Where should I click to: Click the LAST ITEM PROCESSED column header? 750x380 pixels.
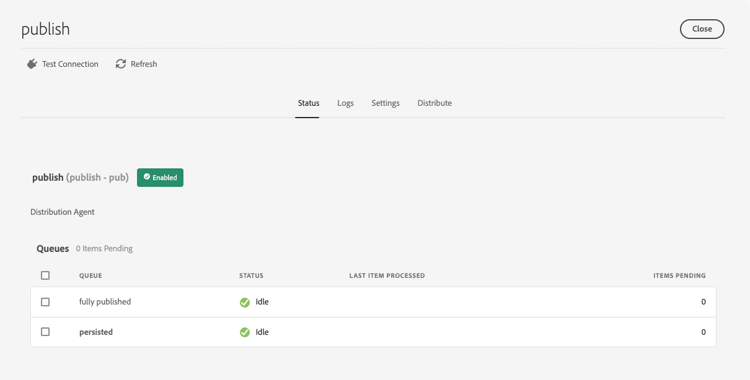pyautogui.click(x=387, y=276)
